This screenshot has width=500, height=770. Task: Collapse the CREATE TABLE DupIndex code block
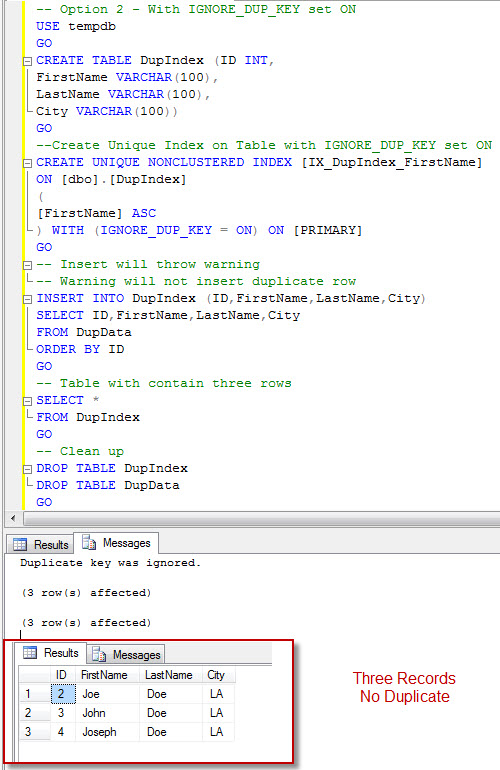[x=28, y=61]
